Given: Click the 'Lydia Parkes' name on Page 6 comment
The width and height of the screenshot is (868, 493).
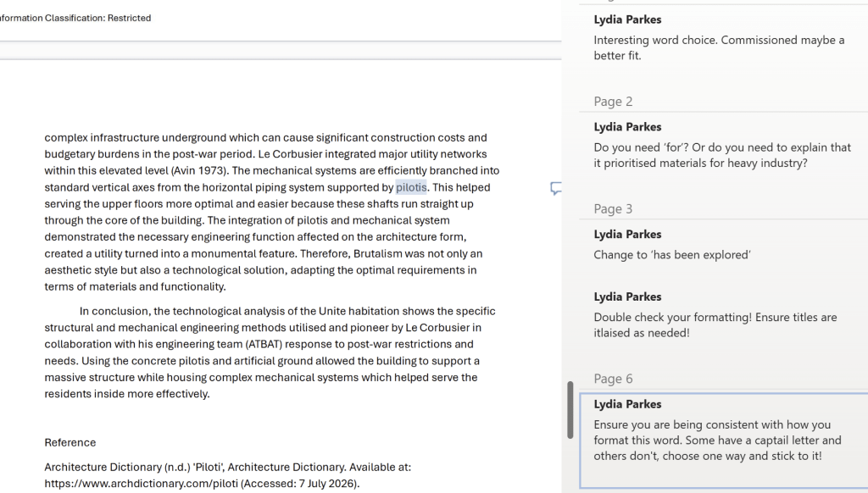Looking at the screenshot, I should click(627, 404).
